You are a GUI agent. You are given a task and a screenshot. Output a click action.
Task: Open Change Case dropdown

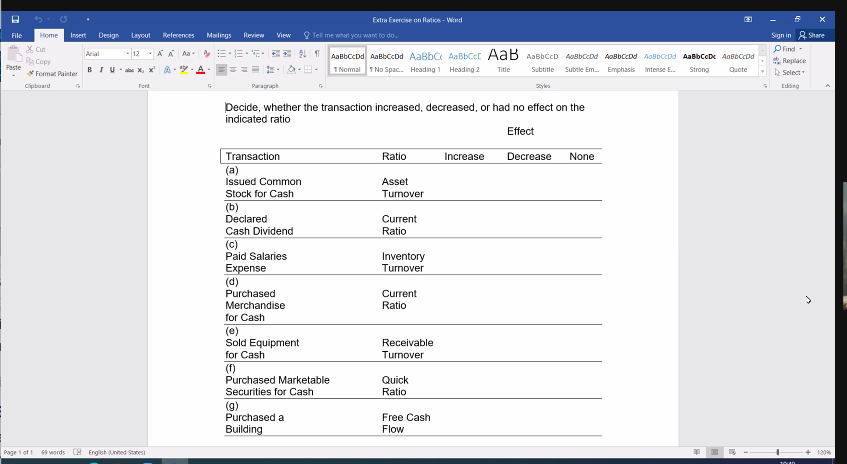tap(188, 53)
